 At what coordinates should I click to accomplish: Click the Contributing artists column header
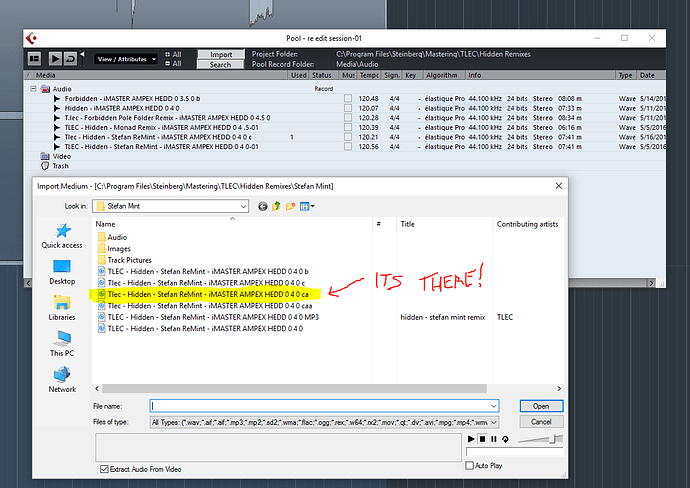point(528,224)
